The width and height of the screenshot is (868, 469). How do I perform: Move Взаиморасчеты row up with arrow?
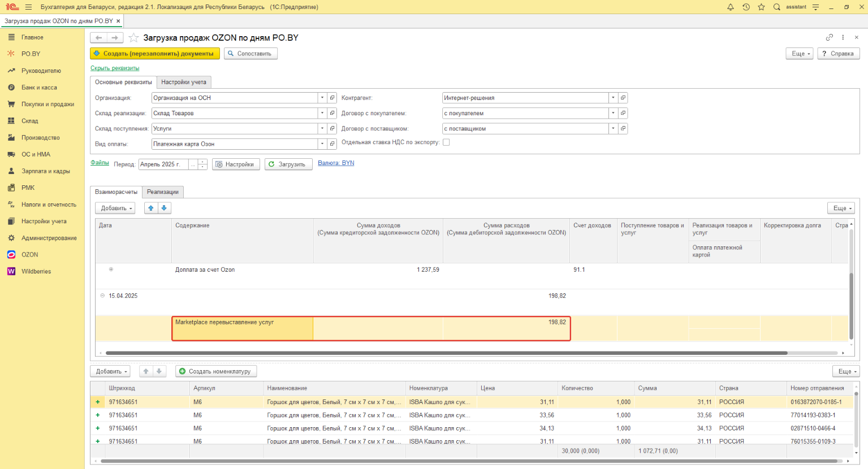coord(151,208)
